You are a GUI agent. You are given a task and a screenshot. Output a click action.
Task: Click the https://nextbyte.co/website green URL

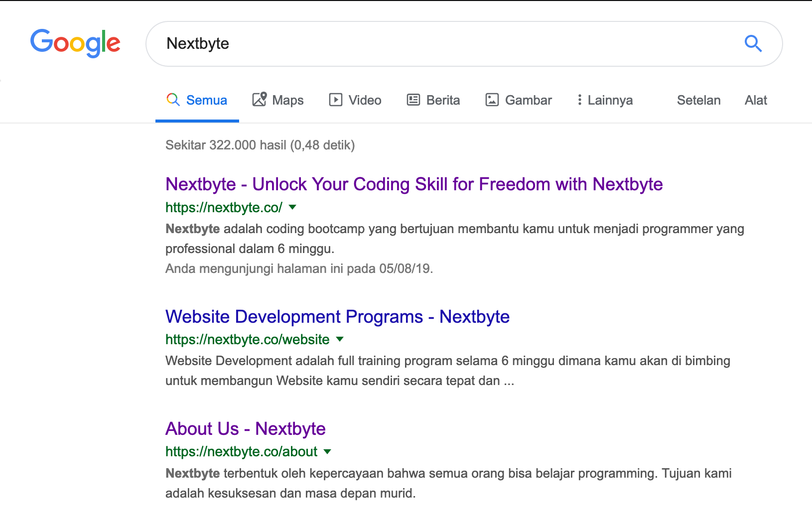[247, 340]
